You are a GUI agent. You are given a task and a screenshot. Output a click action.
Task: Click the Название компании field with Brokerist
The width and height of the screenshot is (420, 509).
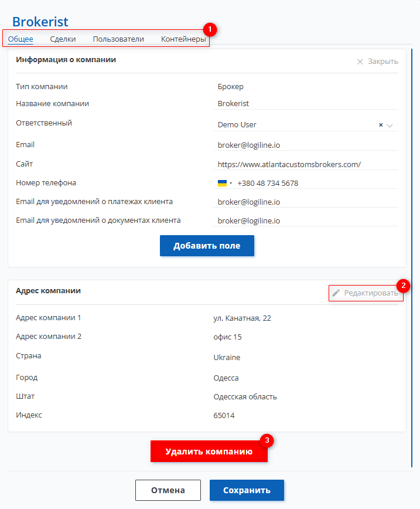[306, 104]
